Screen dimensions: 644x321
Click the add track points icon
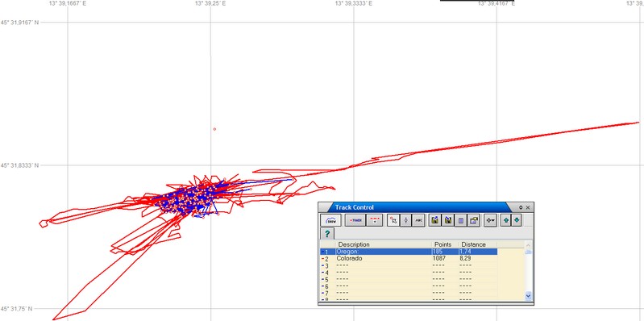[x=375, y=220]
